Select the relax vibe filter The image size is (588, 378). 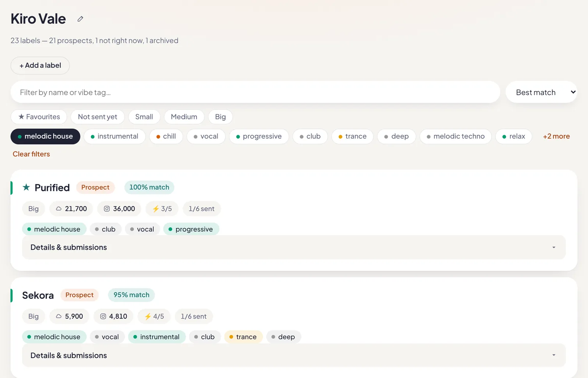[514, 136]
